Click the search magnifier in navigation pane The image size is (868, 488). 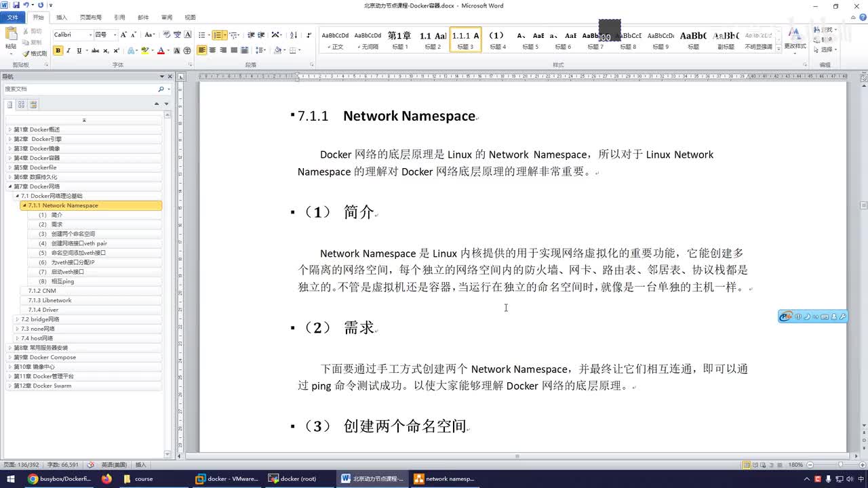[x=161, y=89]
